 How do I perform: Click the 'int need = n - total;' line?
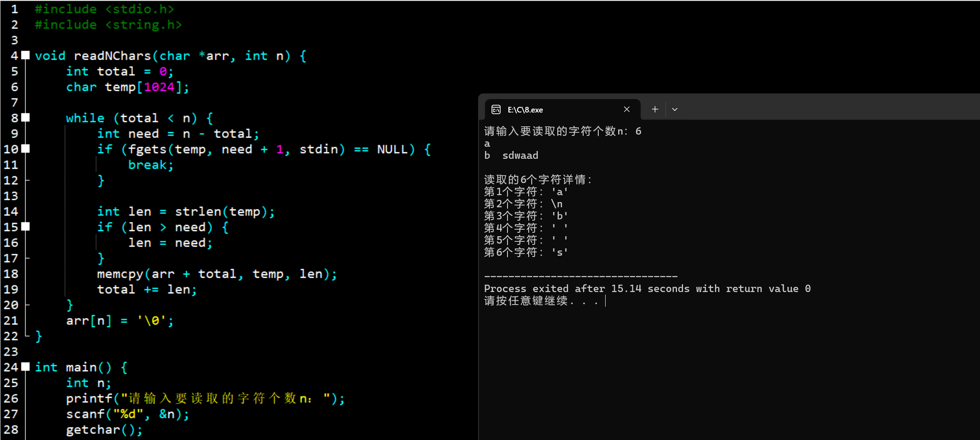click(x=178, y=134)
